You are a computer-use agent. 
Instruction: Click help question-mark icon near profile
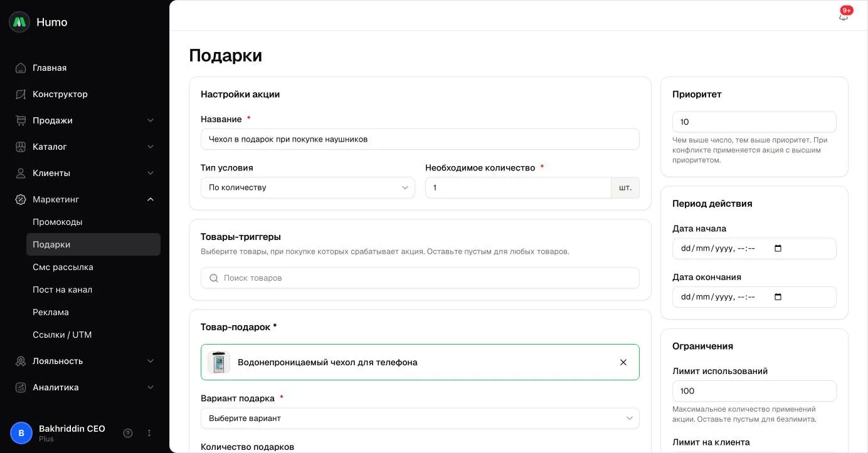[x=128, y=433]
